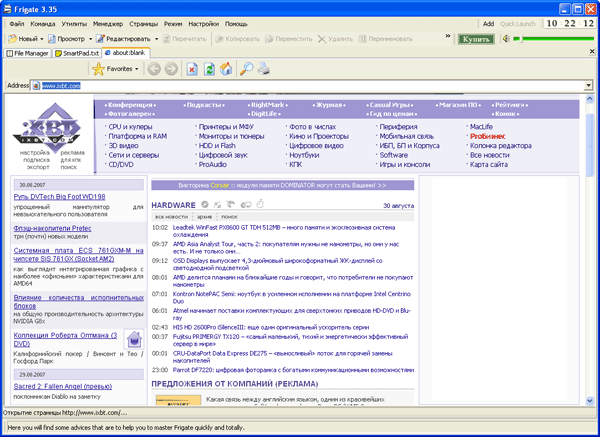Screen dimensions: 600x437
Task: Expand the Favorites dropdown arrow
Action: [137, 69]
